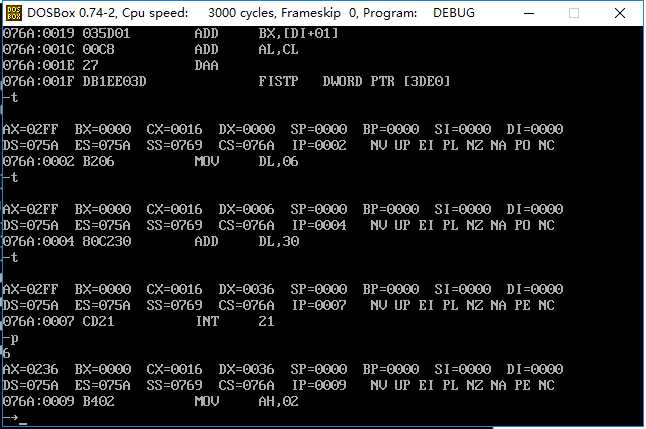
Task: Click the DOSBox 0.74-2 title text
Action: point(72,13)
